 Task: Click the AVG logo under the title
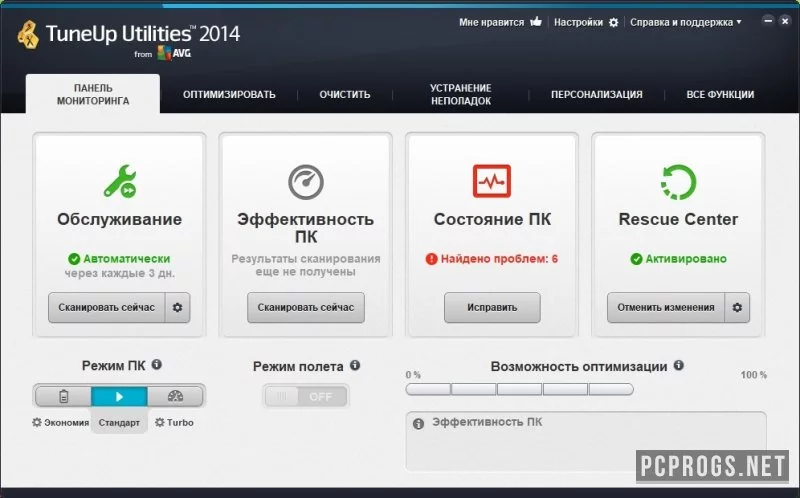tap(174, 53)
